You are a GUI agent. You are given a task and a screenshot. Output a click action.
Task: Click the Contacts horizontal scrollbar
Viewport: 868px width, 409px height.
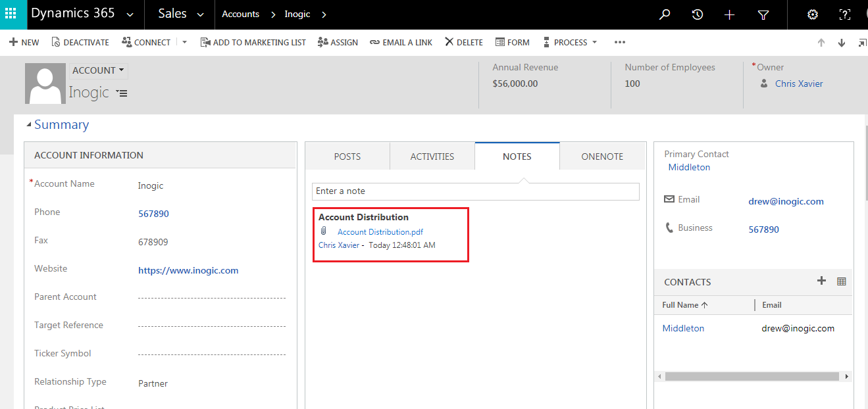752,377
